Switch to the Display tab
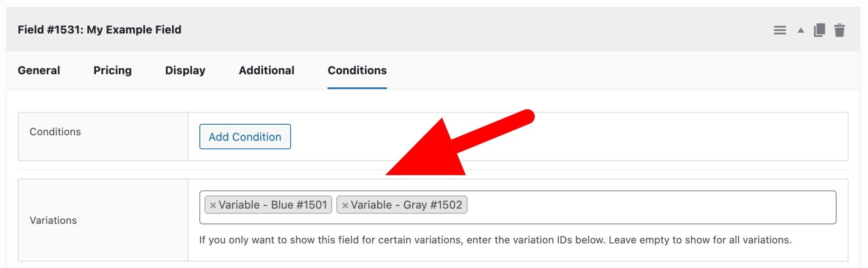The width and height of the screenshot is (868, 268). click(185, 71)
